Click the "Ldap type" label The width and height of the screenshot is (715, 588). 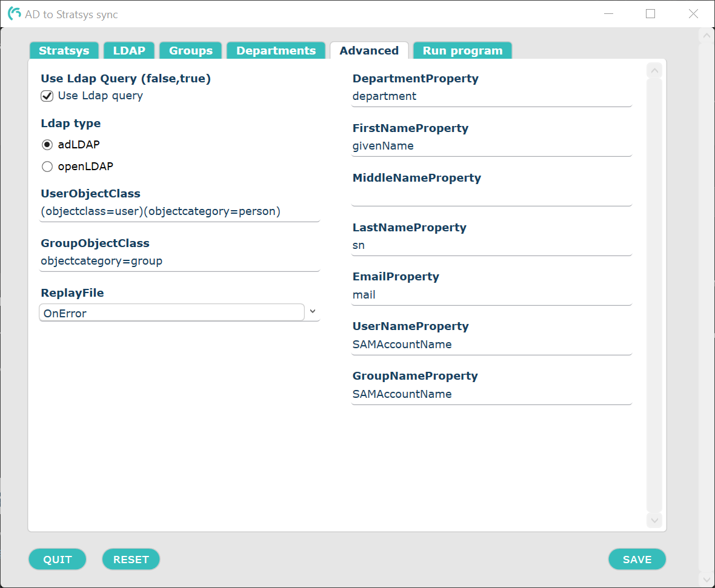(71, 124)
